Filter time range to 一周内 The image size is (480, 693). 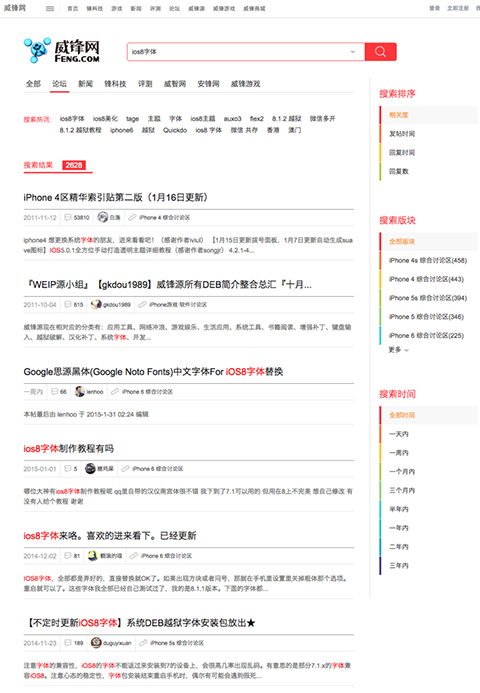(x=399, y=453)
